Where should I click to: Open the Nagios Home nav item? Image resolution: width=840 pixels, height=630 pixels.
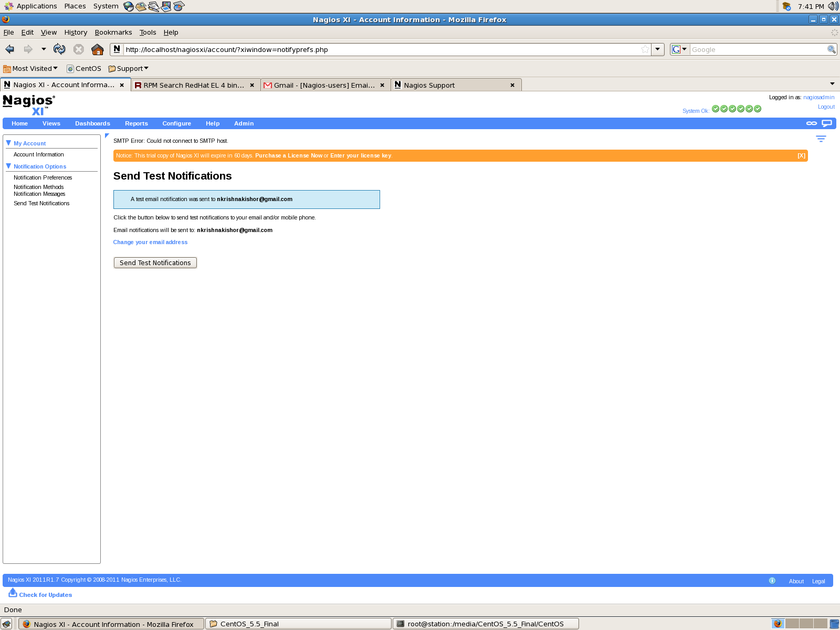[x=19, y=123]
